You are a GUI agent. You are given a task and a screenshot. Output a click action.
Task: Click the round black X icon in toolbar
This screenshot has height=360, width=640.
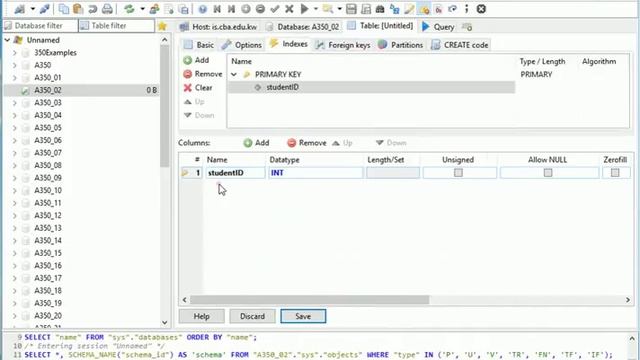point(481,9)
